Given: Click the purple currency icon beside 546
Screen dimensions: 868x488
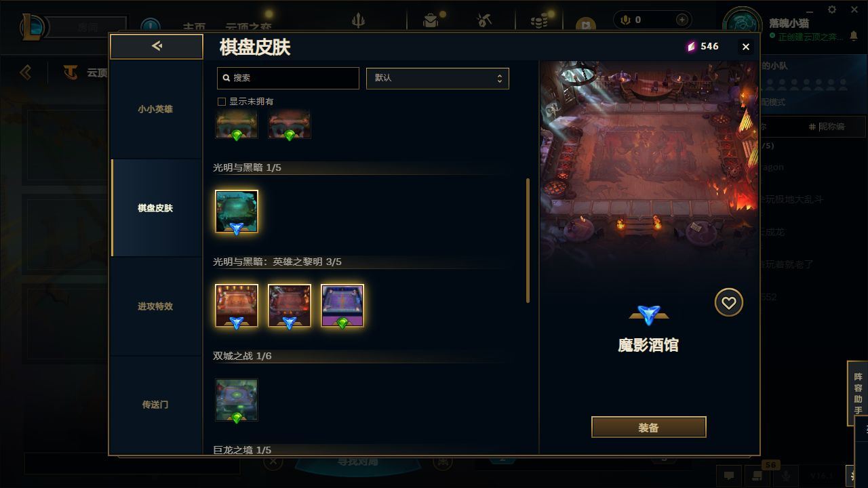Looking at the screenshot, I should point(691,46).
